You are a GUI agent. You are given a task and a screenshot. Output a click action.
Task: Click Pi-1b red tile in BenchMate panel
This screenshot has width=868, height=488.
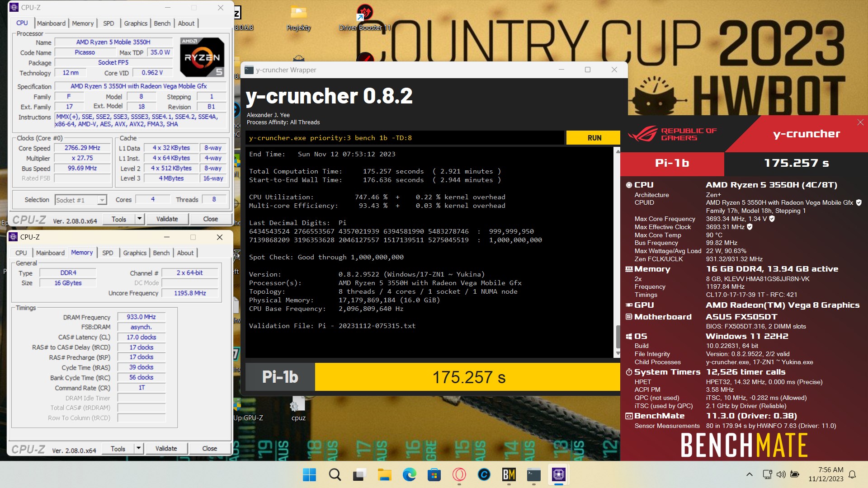[x=672, y=163]
